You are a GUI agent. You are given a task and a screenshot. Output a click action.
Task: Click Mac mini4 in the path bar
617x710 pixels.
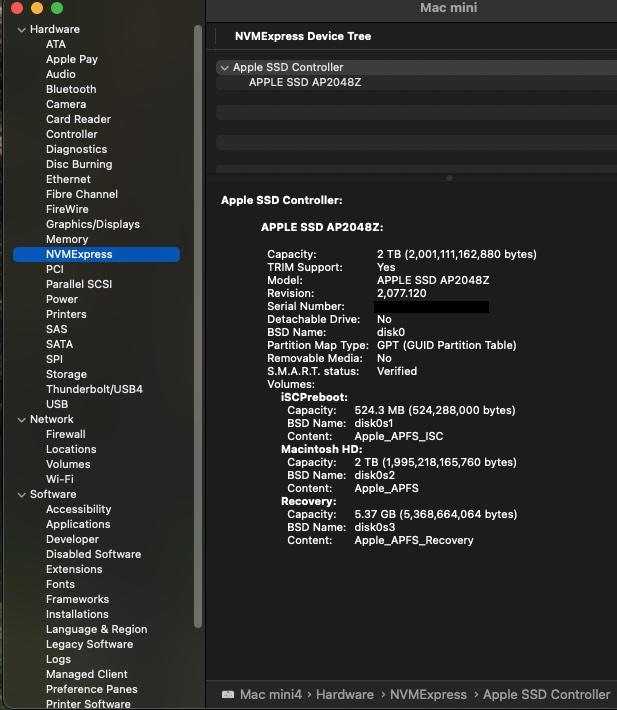(271, 694)
